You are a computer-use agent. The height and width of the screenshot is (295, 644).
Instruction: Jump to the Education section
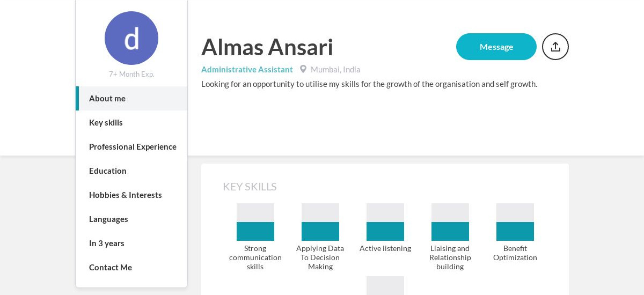(x=108, y=171)
